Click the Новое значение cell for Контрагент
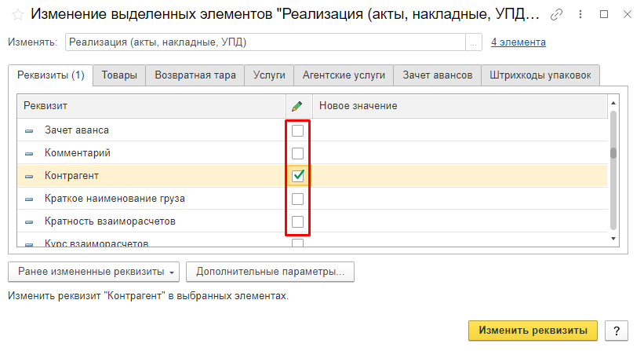The height and width of the screenshot is (351, 644). (x=459, y=176)
